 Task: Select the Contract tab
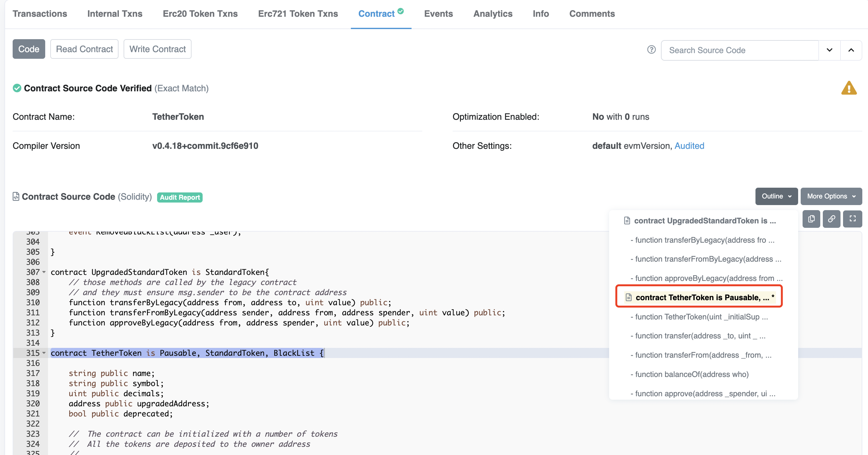pos(381,14)
